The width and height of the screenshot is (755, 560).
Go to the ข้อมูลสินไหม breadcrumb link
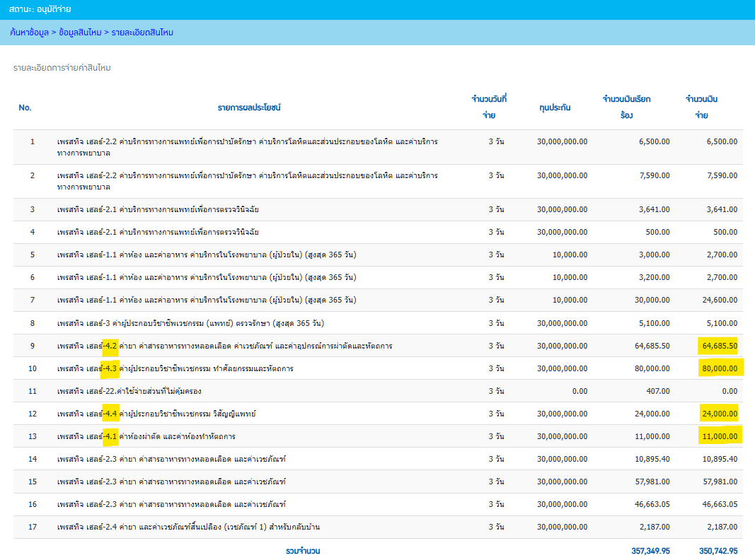coord(80,33)
